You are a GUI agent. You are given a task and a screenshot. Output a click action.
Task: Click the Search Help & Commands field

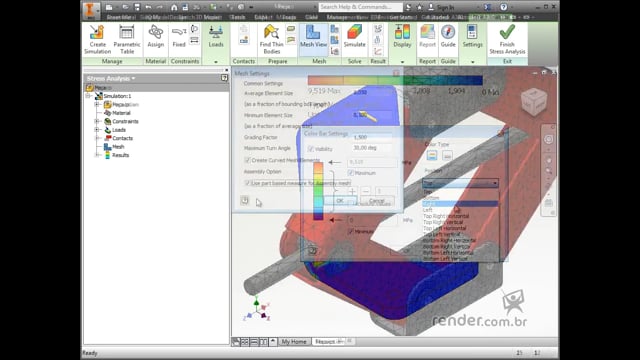tap(360, 7)
